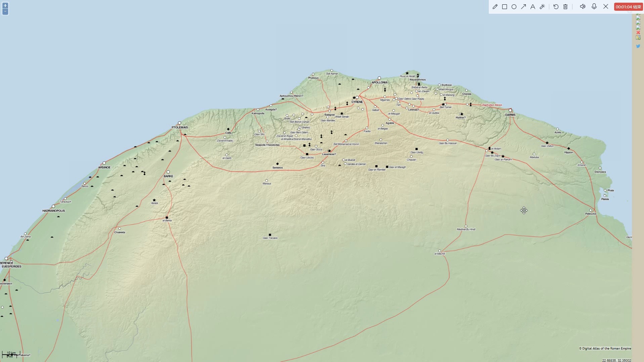
Task: Select the APOLLONIA city label
Action: point(379,82)
